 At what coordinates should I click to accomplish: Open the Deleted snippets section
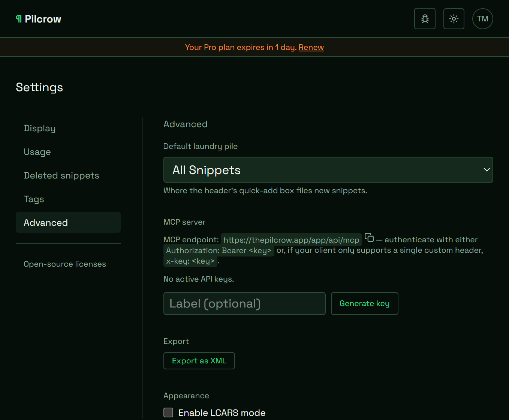pyautogui.click(x=68, y=175)
